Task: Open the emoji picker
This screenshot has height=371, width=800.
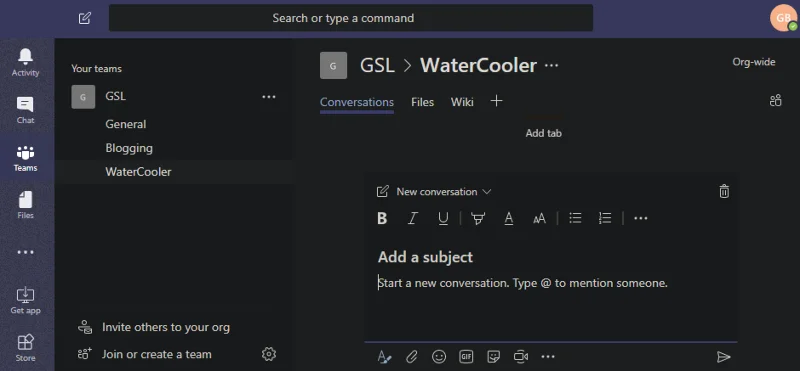Action: [439, 357]
